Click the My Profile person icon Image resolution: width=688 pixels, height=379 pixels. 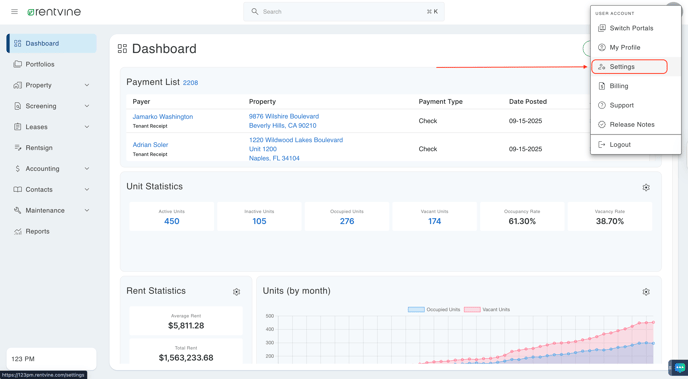click(602, 47)
